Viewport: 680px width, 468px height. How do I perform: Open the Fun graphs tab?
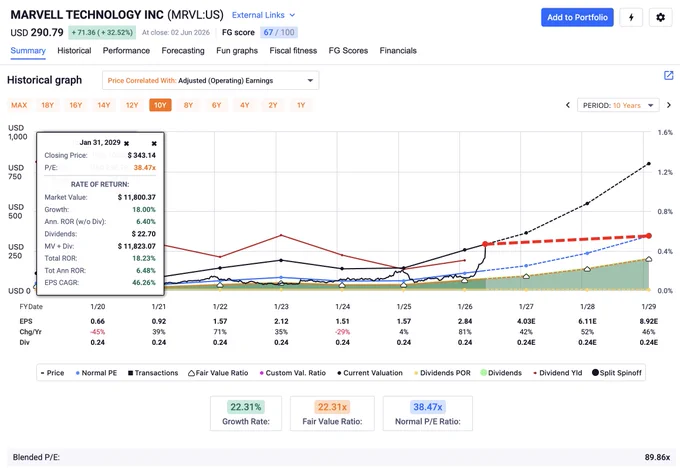(237, 51)
